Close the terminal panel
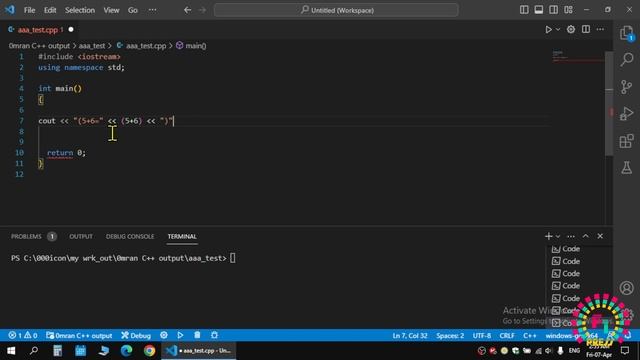The image size is (640, 360). click(x=600, y=236)
